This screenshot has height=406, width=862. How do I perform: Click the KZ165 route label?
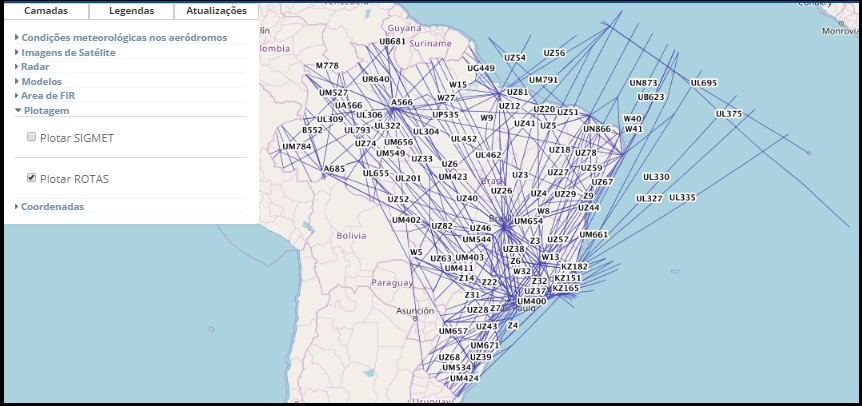point(566,288)
